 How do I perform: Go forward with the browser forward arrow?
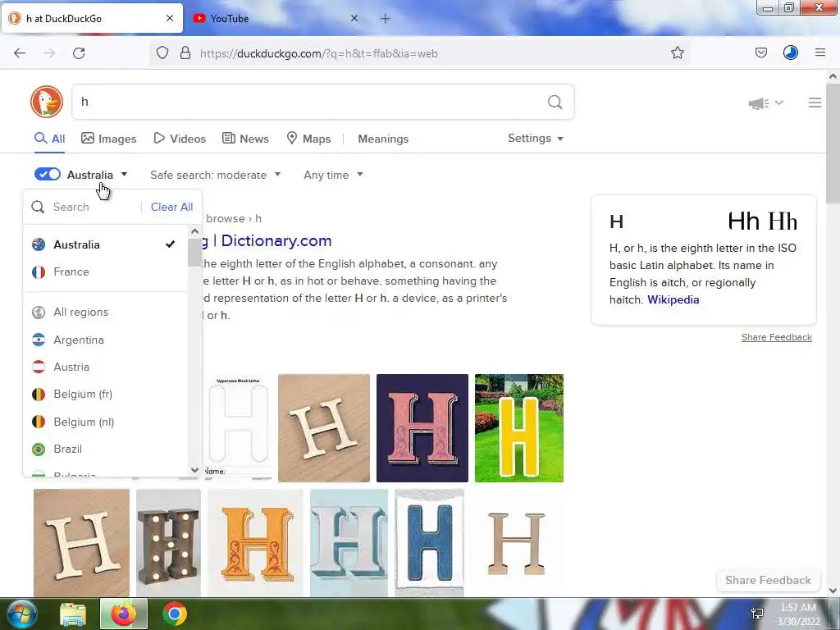49,53
